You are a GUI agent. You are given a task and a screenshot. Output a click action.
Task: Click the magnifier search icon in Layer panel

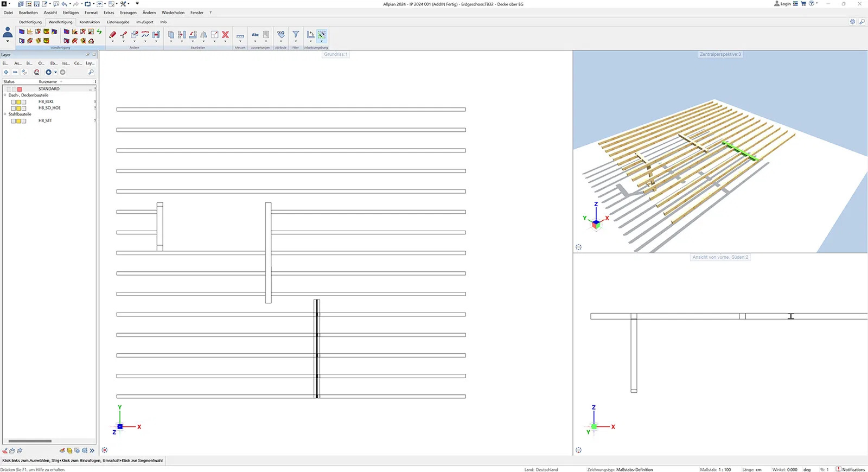point(91,72)
